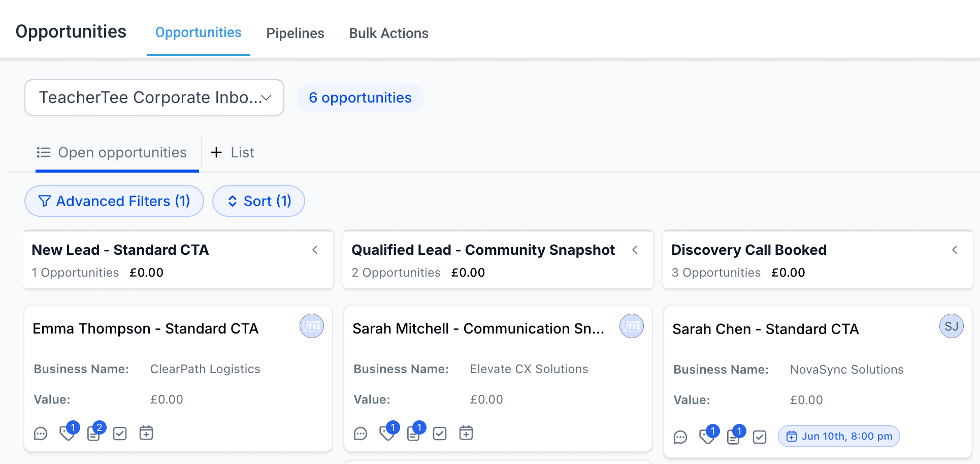Open tasks checkmark icon on Emma Thompson card
The height and width of the screenshot is (464, 980).
120,434
